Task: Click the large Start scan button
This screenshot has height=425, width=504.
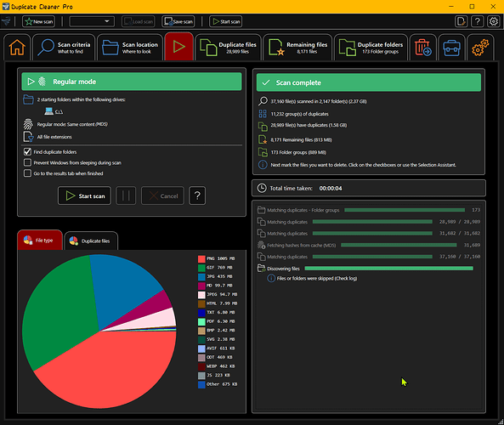Action: (x=84, y=195)
